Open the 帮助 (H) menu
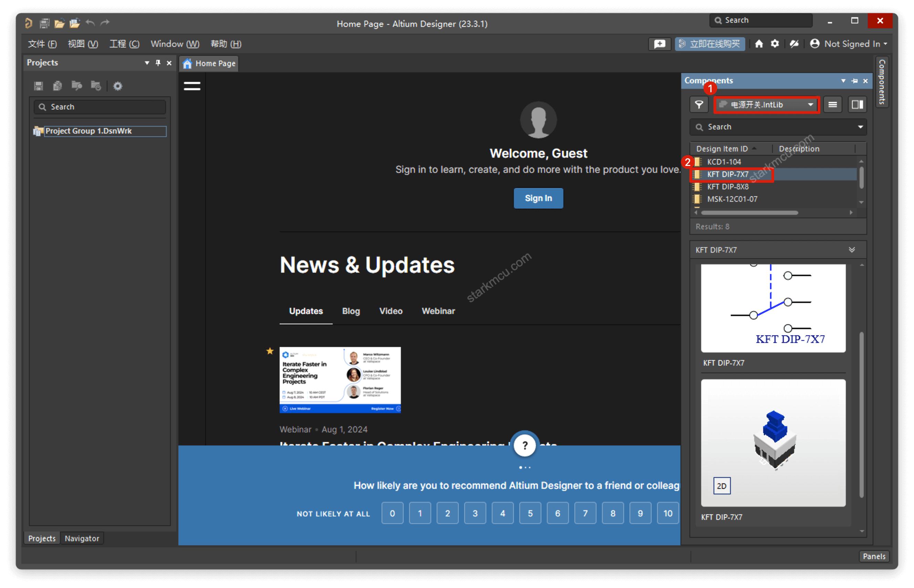The width and height of the screenshot is (914, 588). tap(226, 44)
